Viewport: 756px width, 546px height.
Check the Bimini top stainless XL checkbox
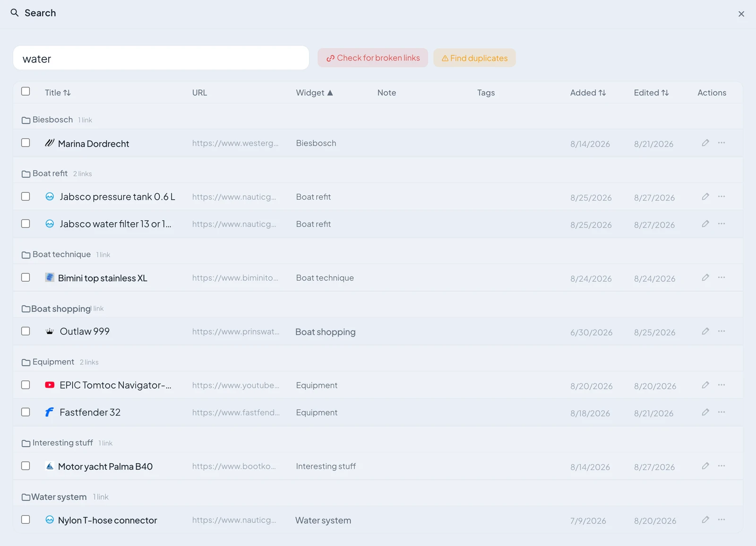26,277
